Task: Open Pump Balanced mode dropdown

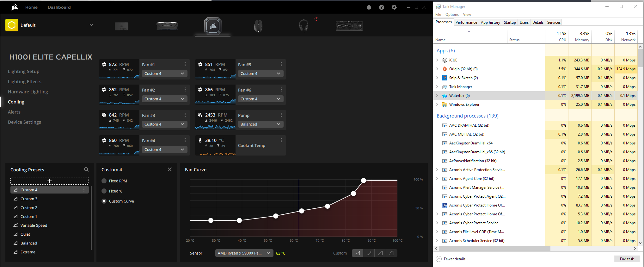Action: pyautogui.click(x=261, y=124)
